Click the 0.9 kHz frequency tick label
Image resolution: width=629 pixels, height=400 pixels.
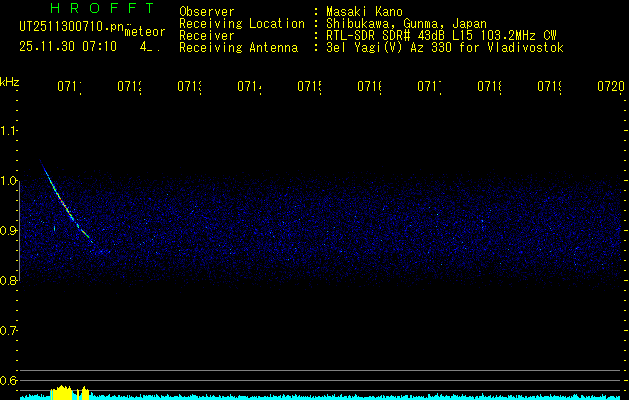(9, 231)
